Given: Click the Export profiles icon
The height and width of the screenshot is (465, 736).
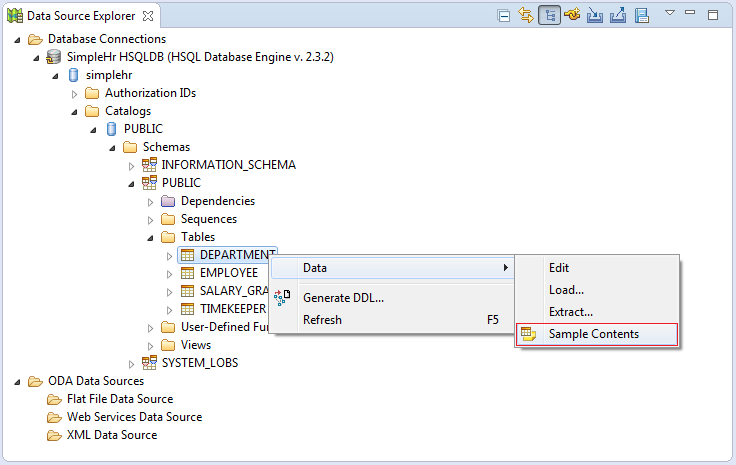Looking at the screenshot, I should coord(618,15).
